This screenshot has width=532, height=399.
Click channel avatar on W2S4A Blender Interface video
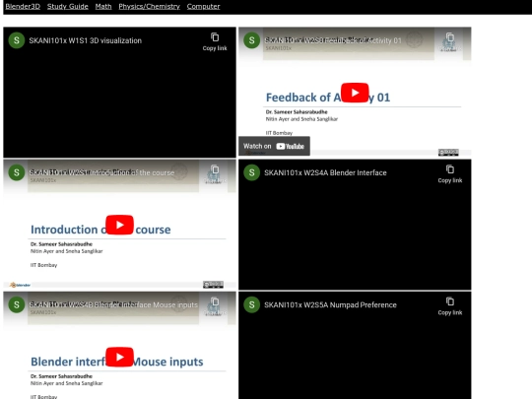252,172
